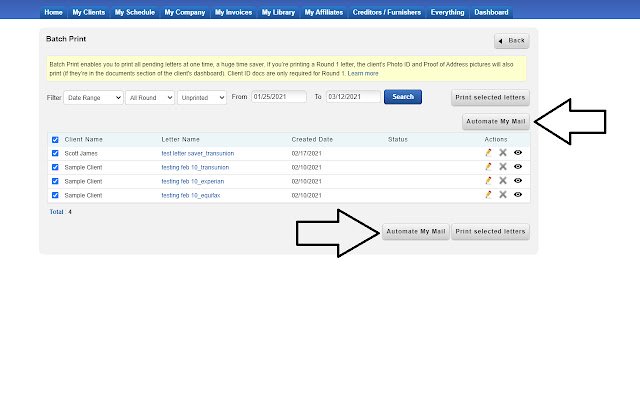Preview Scott James letter with the eye icon
640x400 pixels.
pyautogui.click(x=518, y=153)
